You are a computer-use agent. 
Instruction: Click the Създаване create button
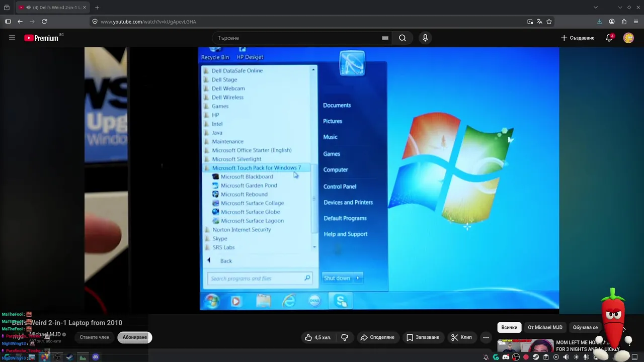point(578,38)
